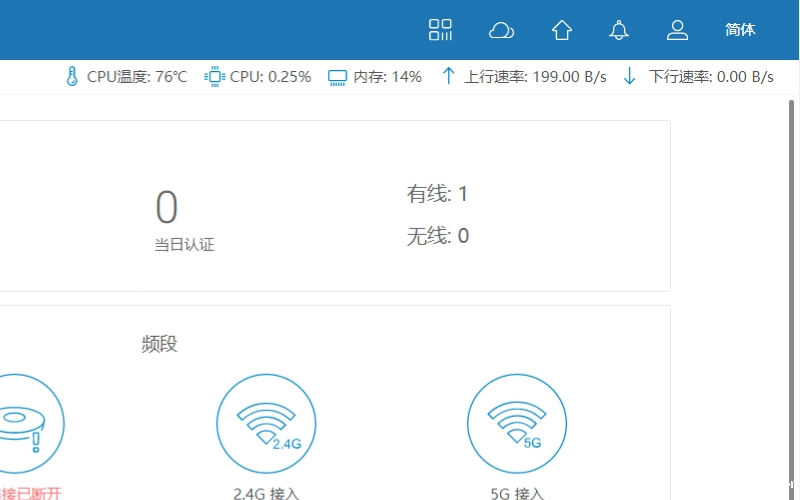
Task: Click the disconnected status circle icon
Action: (20, 423)
